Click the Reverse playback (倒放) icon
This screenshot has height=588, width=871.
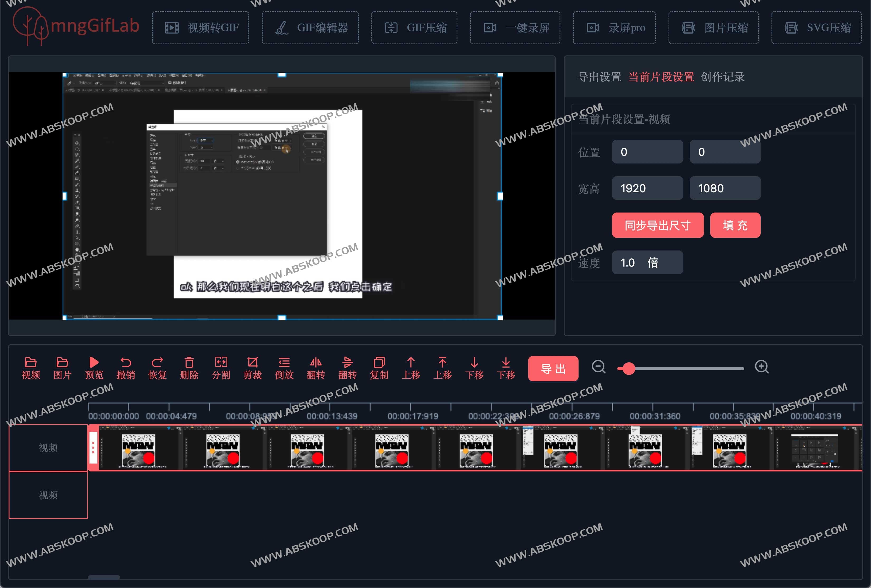284,363
